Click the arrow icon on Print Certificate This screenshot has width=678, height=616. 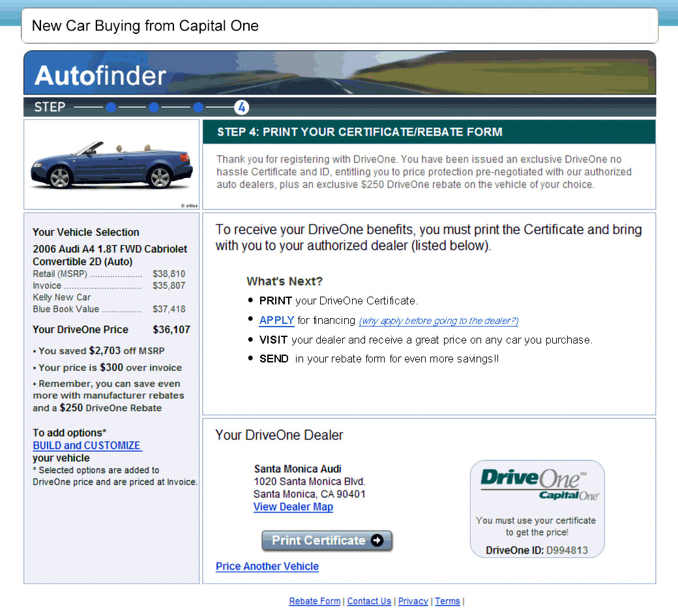377,540
